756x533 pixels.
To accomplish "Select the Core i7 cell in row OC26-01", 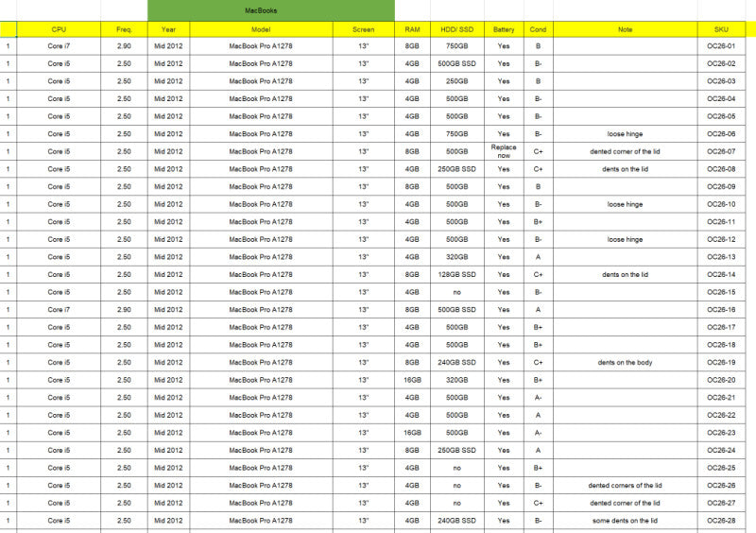I will [59, 46].
